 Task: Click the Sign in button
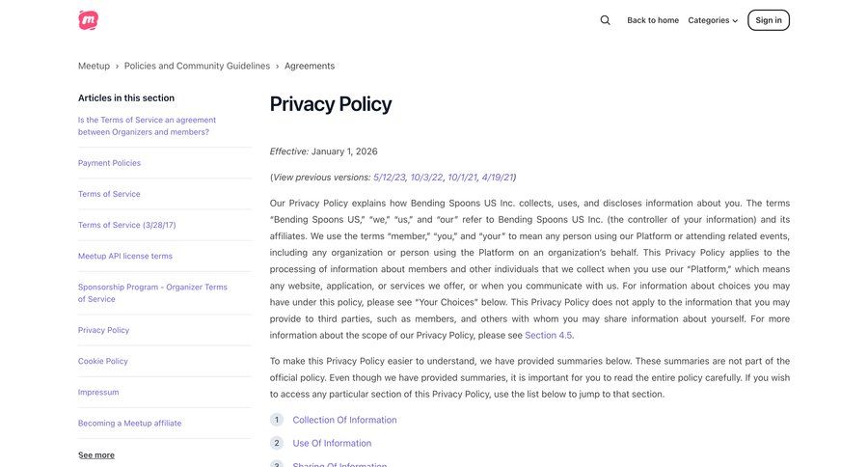pyautogui.click(x=769, y=20)
